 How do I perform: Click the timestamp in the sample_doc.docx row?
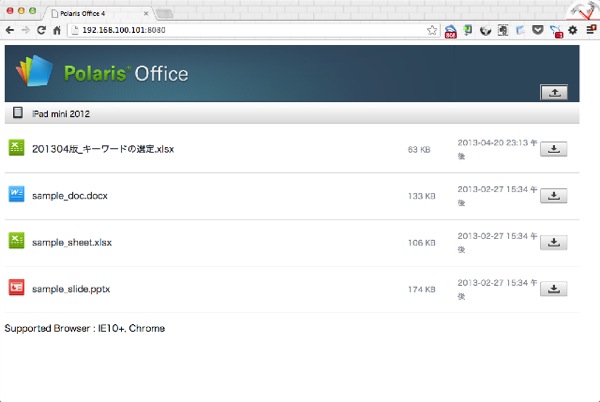pyautogui.click(x=497, y=196)
